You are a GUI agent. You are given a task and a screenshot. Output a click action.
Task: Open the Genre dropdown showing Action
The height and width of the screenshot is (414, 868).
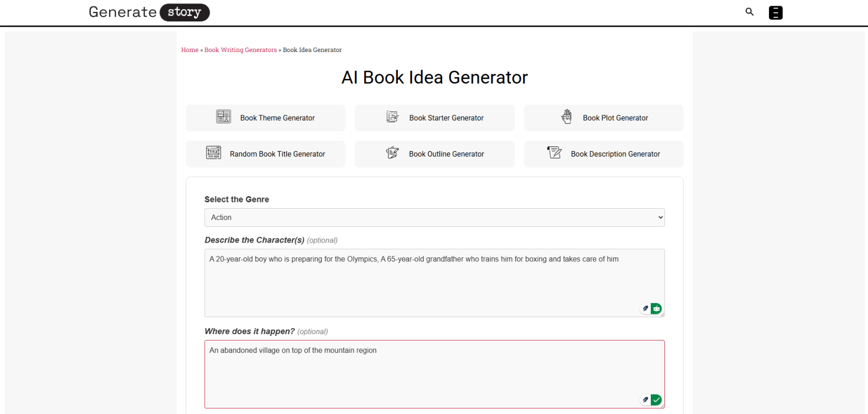(x=434, y=217)
